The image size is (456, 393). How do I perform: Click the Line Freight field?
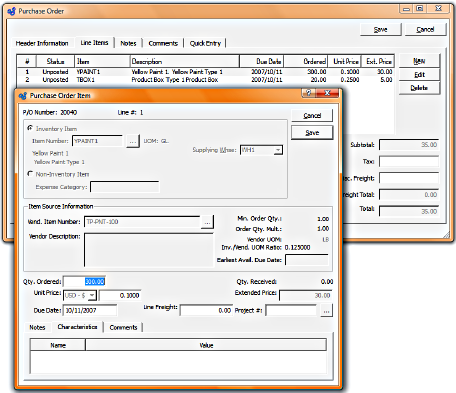pos(206,310)
